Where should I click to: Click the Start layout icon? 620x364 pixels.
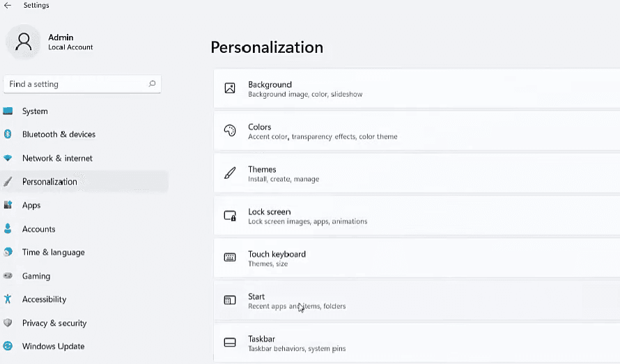click(230, 300)
